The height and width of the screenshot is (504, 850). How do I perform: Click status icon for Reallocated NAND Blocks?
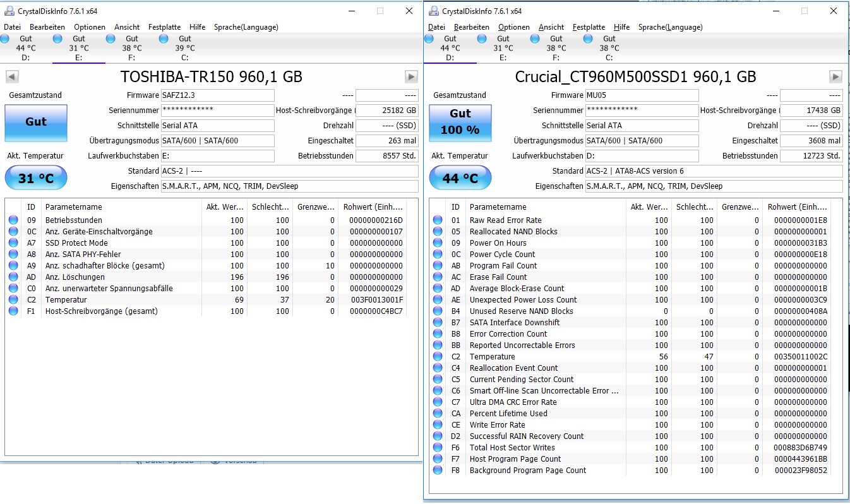point(438,232)
